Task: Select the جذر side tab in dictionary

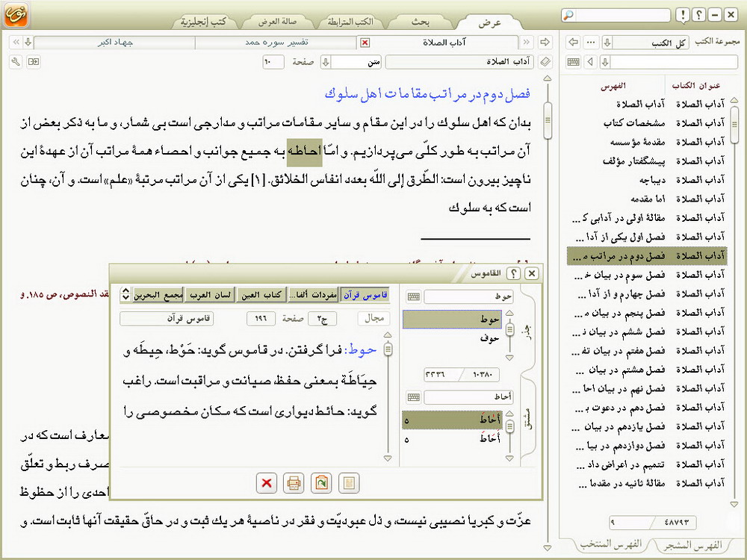Action: pos(526,332)
